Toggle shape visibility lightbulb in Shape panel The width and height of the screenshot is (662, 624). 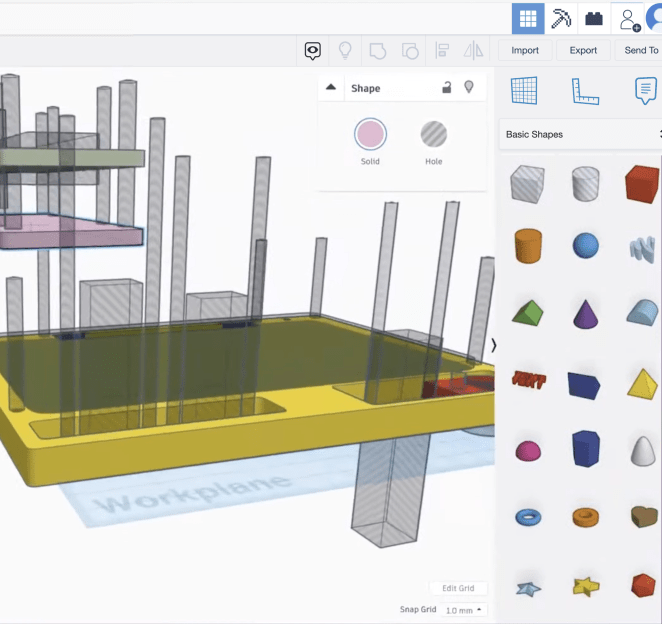tap(468, 88)
